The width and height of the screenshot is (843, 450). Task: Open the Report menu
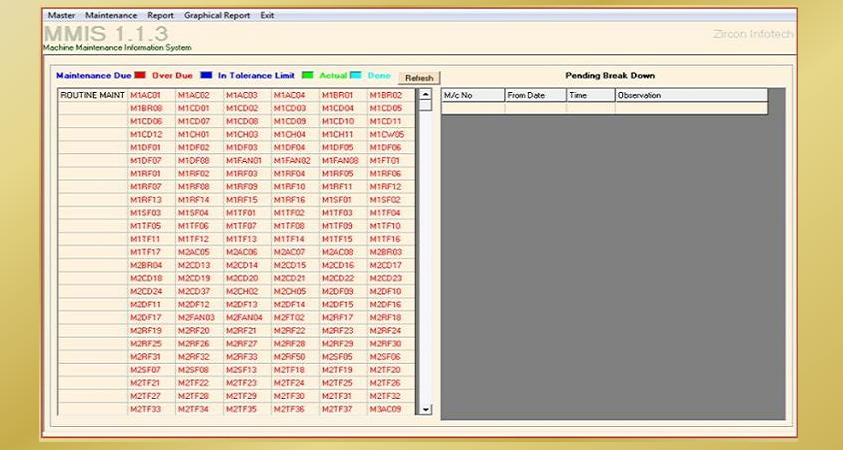(160, 16)
